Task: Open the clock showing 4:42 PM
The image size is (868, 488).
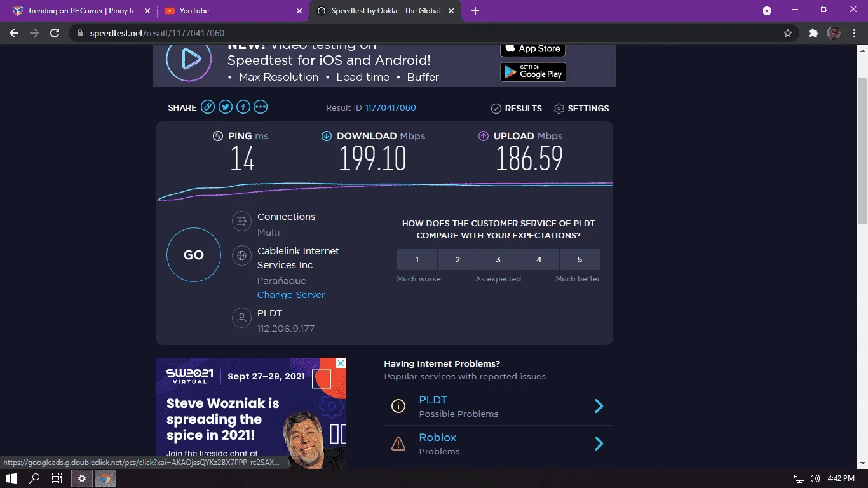Action: coord(841,478)
